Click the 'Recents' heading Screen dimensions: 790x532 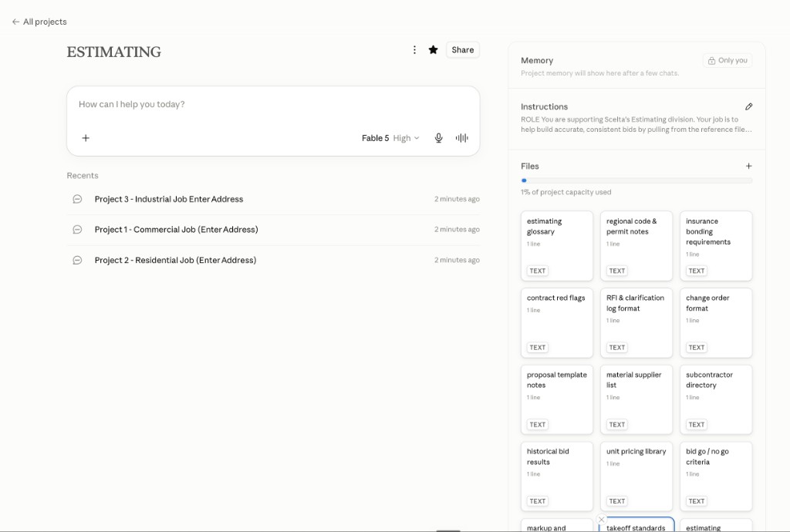coord(83,176)
